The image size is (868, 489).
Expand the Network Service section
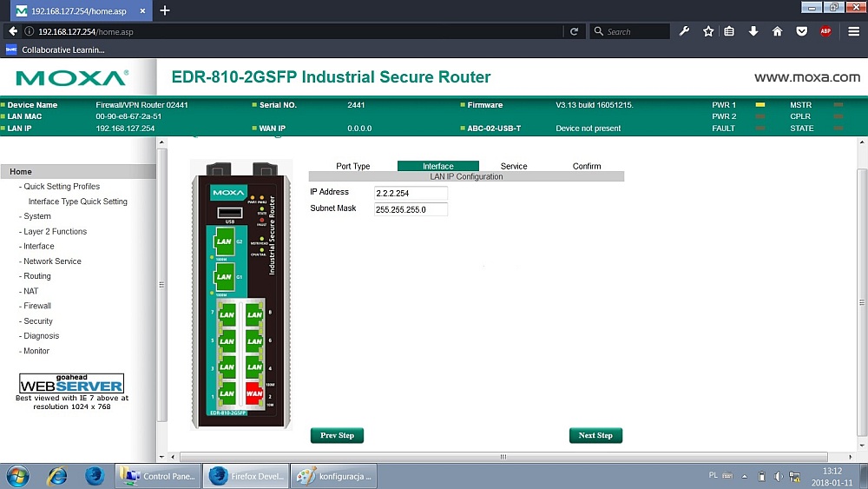(52, 261)
